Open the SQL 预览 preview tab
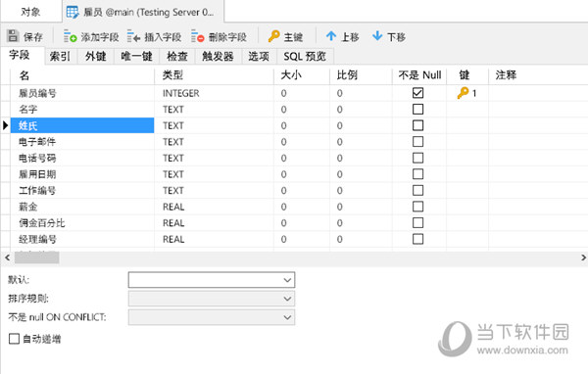 coord(305,57)
